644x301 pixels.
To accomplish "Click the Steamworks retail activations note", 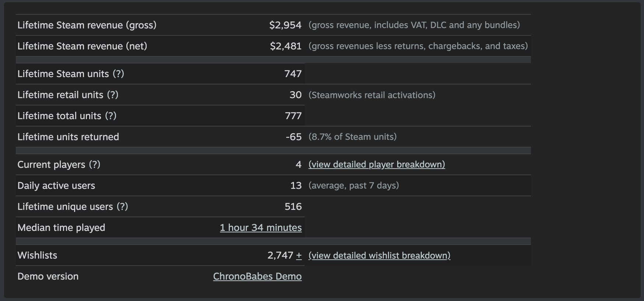I will coord(372,95).
